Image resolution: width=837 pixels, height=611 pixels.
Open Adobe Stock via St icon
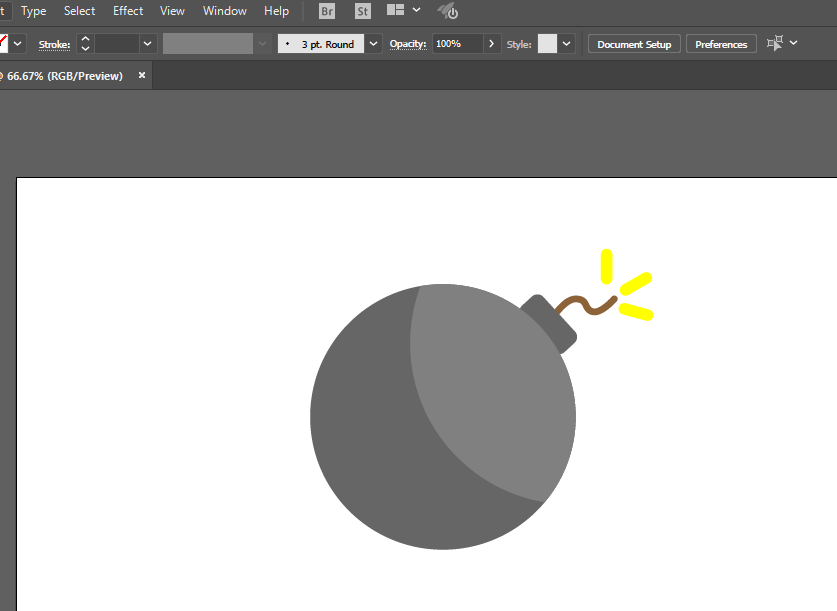[x=362, y=11]
